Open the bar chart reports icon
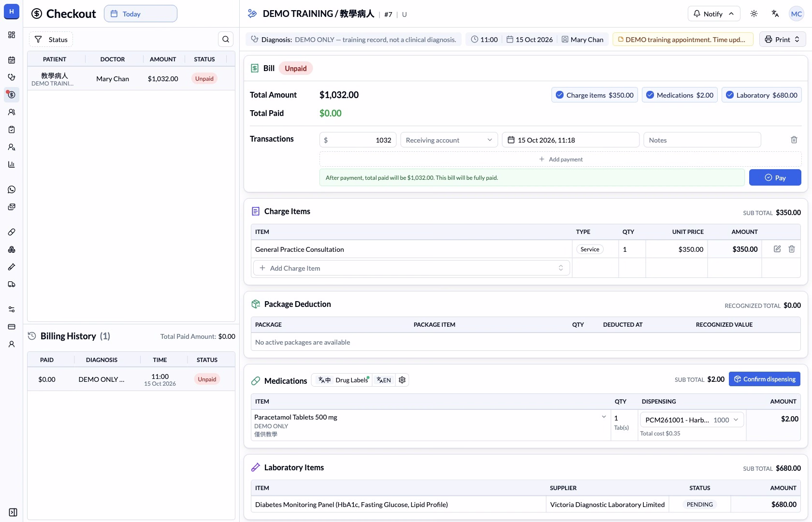 pos(12,164)
